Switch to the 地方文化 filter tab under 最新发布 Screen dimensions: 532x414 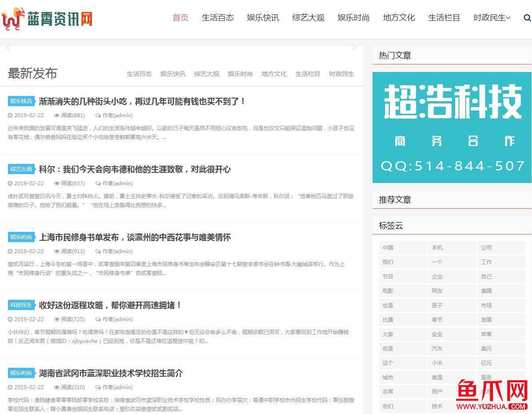(274, 74)
